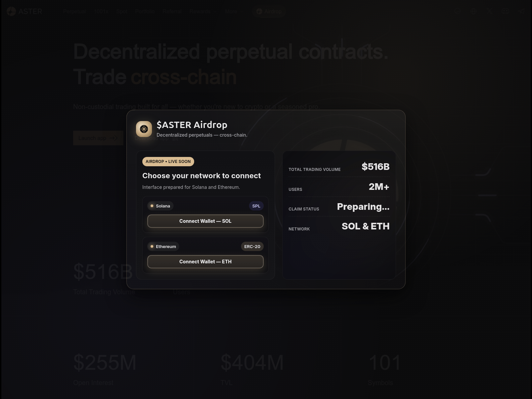The height and width of the screenshot is (399, 532).
Task: Open the Discord community icon
Action: (505, 11)
